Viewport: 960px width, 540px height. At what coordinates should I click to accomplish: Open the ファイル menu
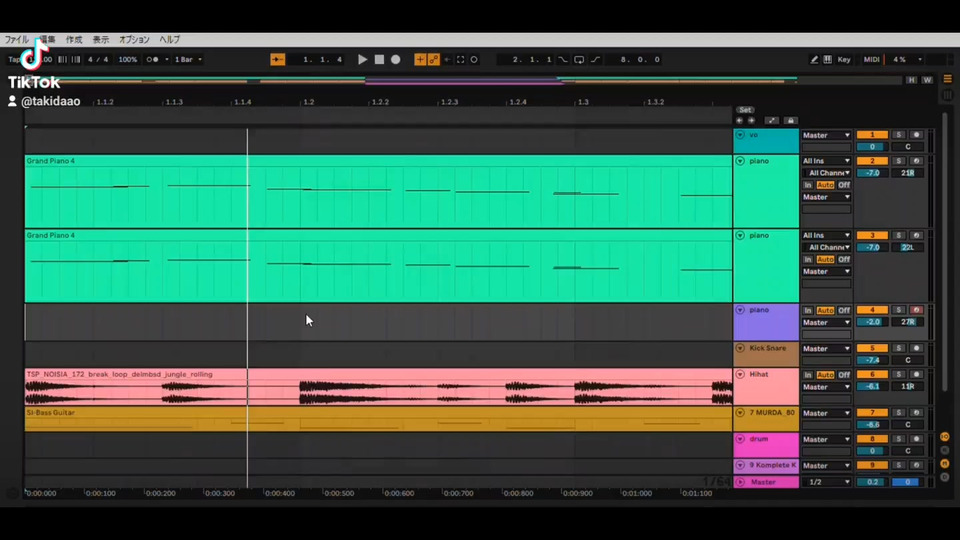coord(17,40)
